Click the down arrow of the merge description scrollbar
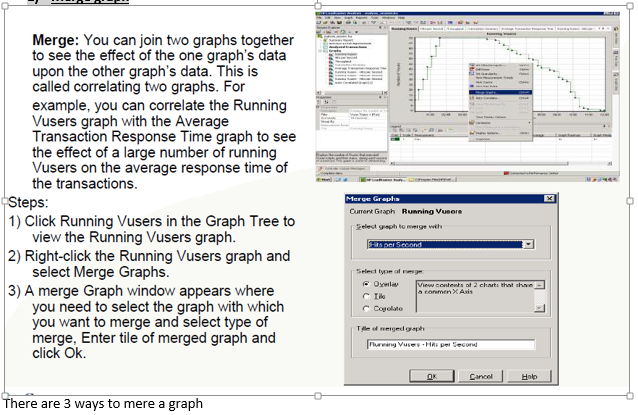This screenshot has width=638, height=415. pos(540,308)
